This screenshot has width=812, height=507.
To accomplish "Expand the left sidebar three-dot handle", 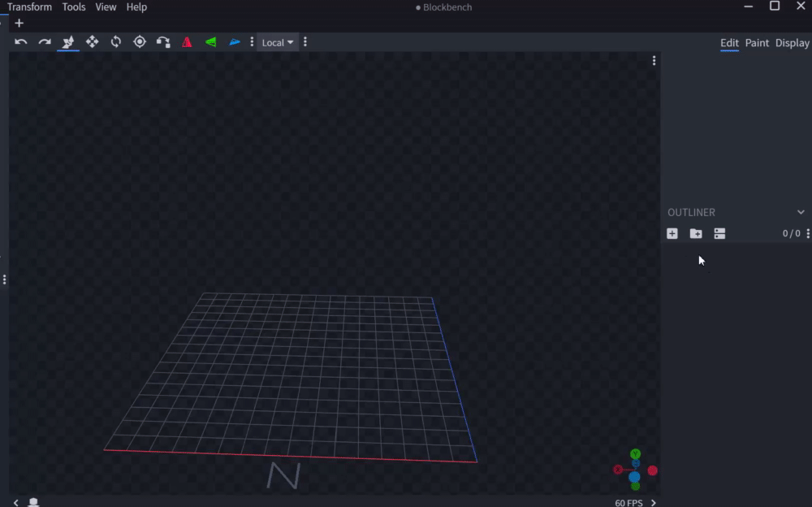I will (5, 280).
